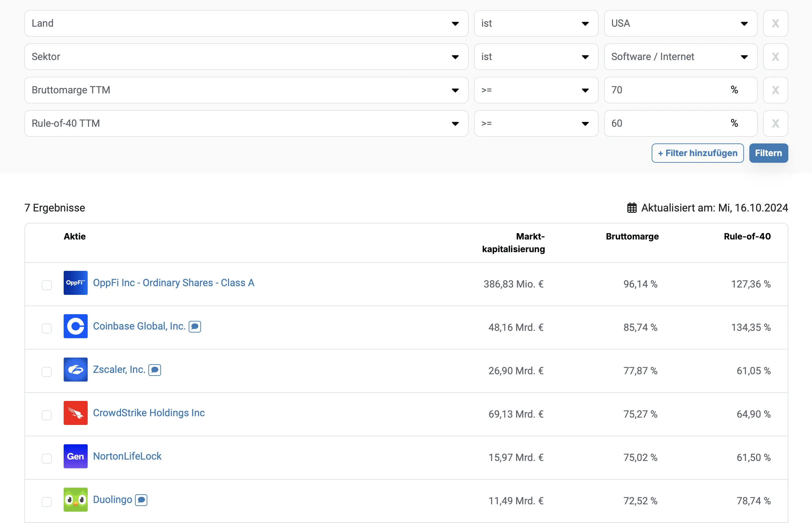Toggle the Zscaler Inc row checkbox
The height and width of the screenshot is (523, 812).
pyautogui.click(x=46, y=371)
